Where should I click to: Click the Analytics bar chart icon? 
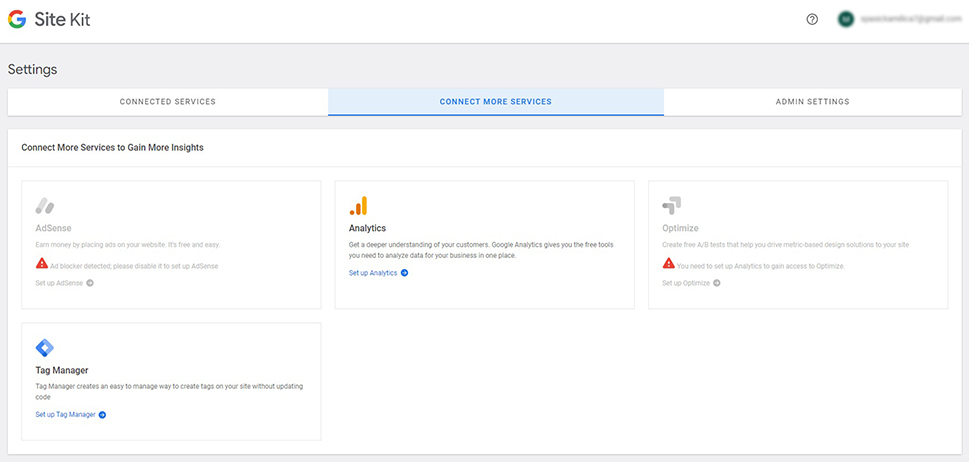(358, 206)
